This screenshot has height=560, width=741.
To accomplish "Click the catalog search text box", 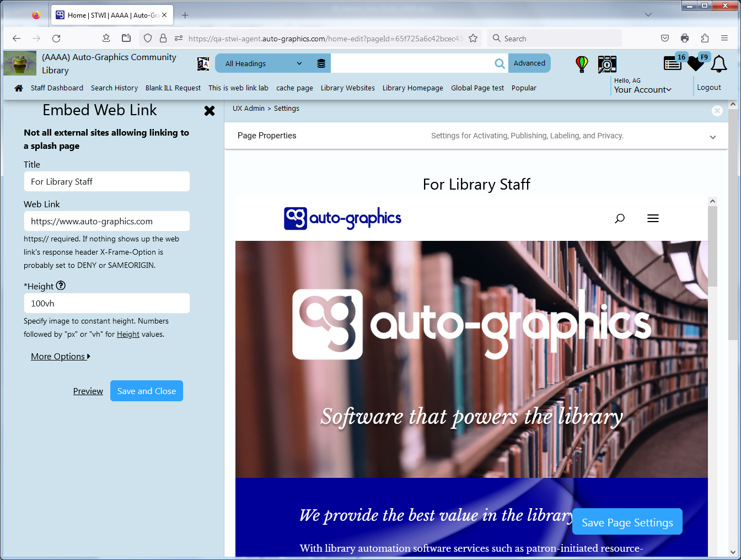I will pos(412,63).
